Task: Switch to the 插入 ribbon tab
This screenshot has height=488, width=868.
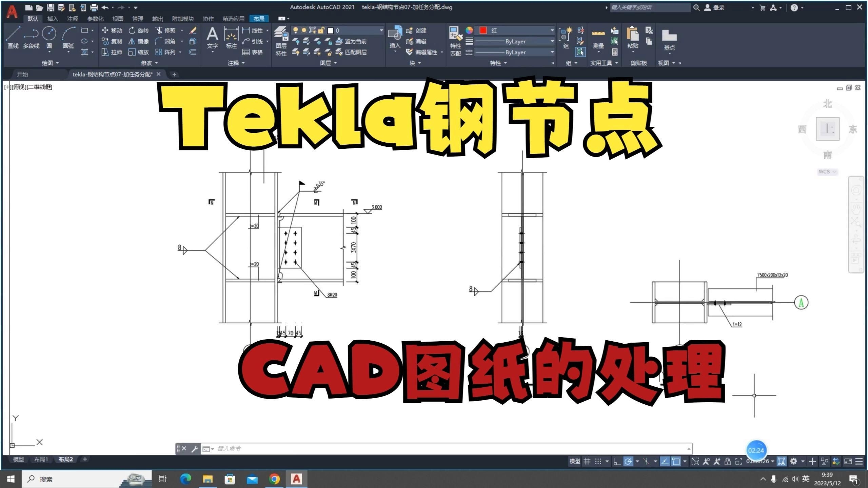Action: [53, 19]
